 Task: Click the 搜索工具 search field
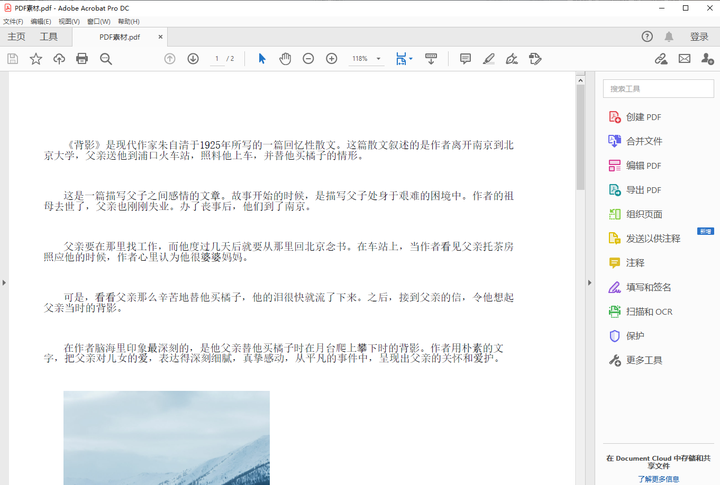658,89
